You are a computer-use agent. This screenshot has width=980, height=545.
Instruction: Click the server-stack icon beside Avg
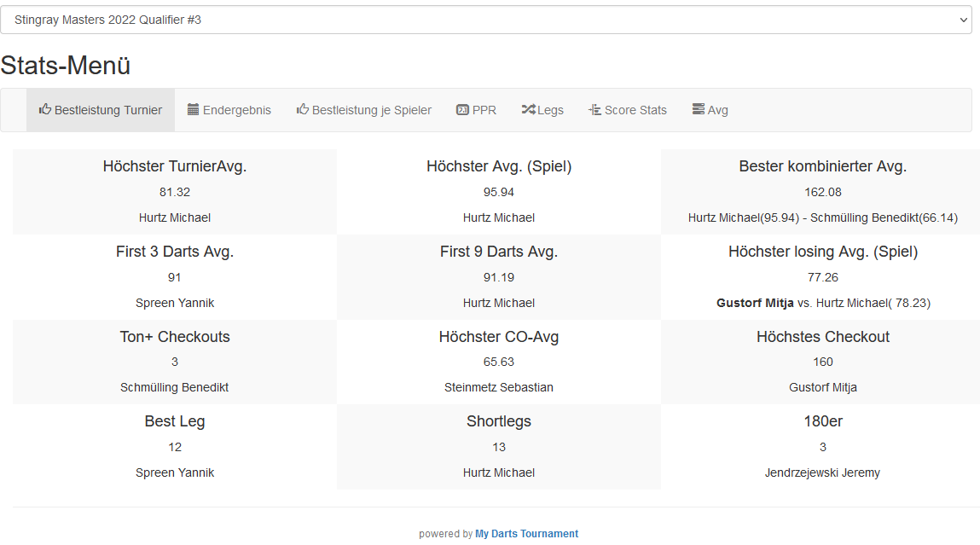(699, 109)
